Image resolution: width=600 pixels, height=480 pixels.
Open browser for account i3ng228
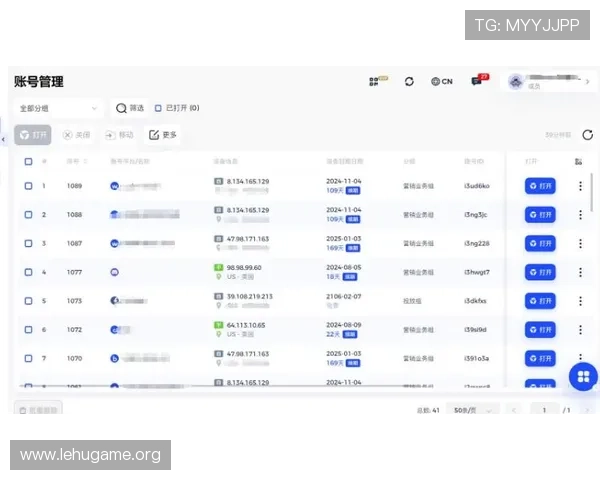[540, 243]
